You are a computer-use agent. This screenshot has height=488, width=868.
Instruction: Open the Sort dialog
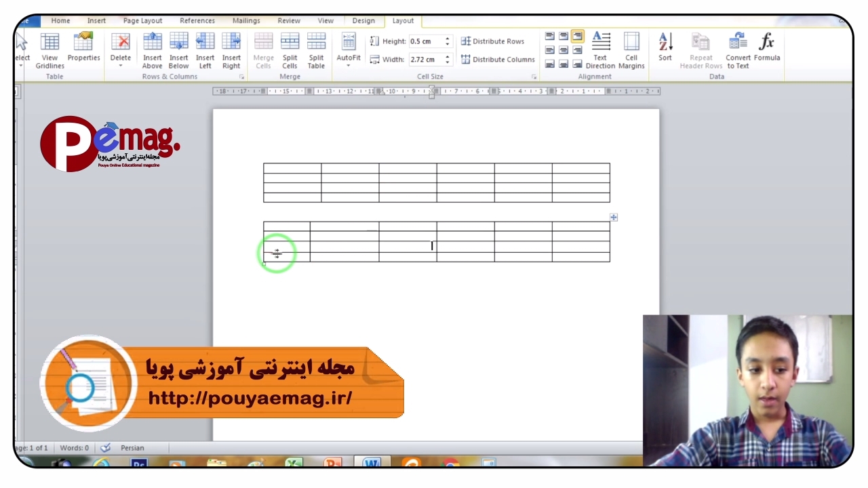[x=665, y=47]
